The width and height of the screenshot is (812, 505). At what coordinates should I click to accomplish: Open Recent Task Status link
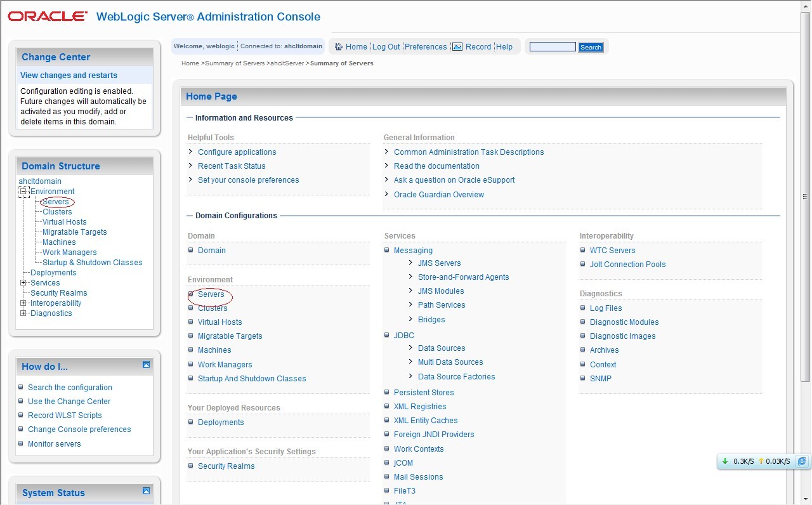[232, 166]
